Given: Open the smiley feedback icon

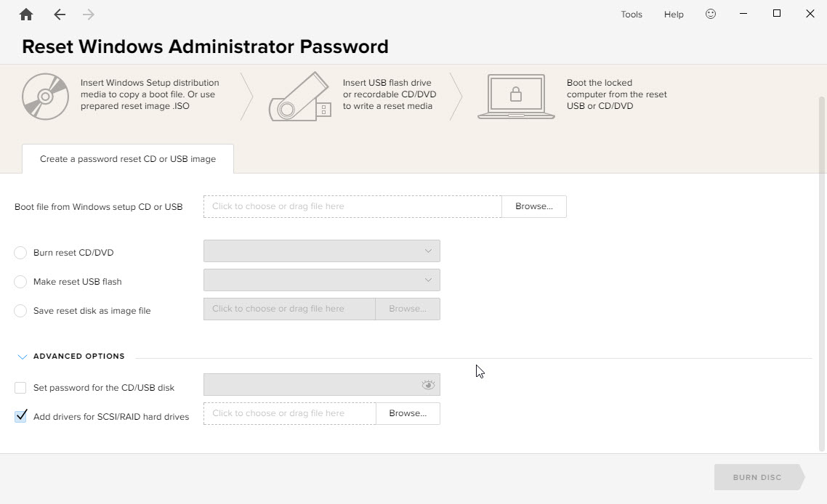Looking at the screenshot, I should point(711,14).
